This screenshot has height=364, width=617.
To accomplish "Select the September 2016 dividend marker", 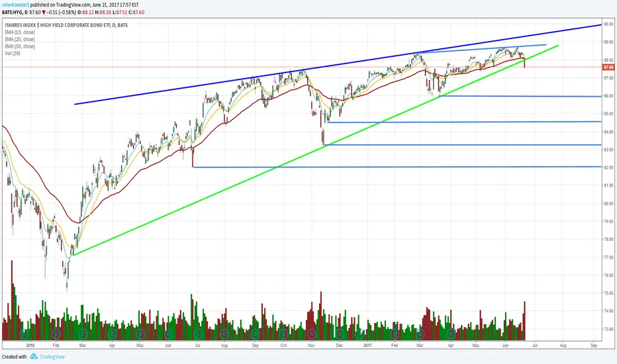I will tap(255, 334).
